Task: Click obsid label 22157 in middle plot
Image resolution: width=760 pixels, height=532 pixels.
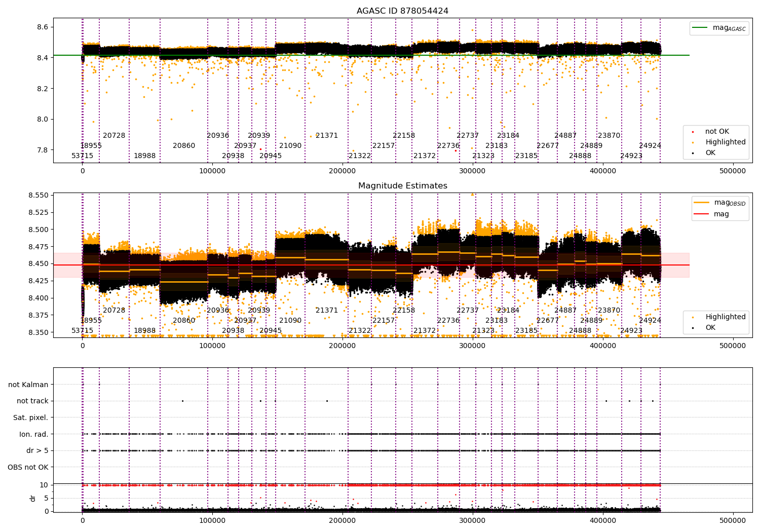Action: click(x=384, y=321)
